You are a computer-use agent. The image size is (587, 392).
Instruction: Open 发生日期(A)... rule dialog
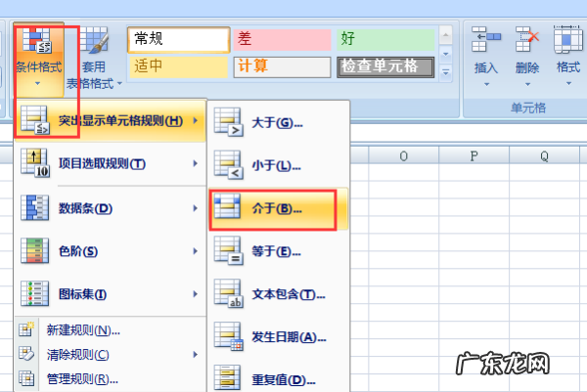pos(279,337)
